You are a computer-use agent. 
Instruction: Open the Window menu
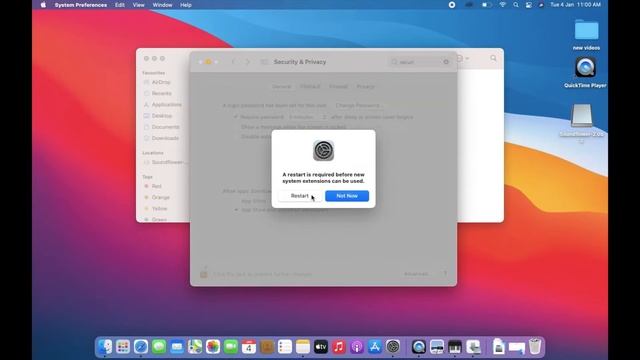click(x=162, y=5)
